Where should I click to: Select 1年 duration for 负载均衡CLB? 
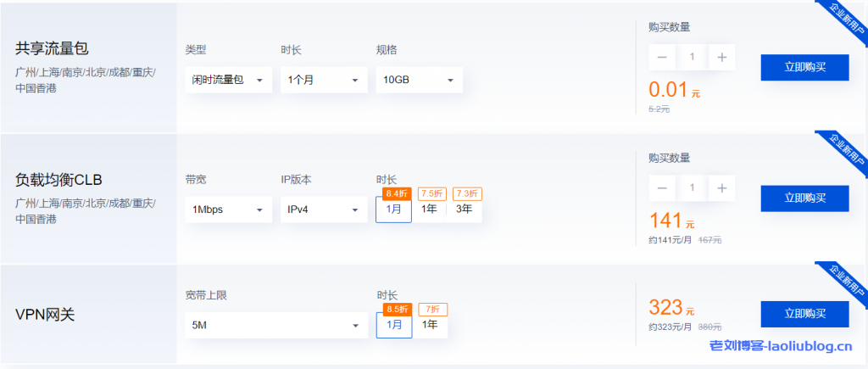pyautogui.click(x=430, y=210)
